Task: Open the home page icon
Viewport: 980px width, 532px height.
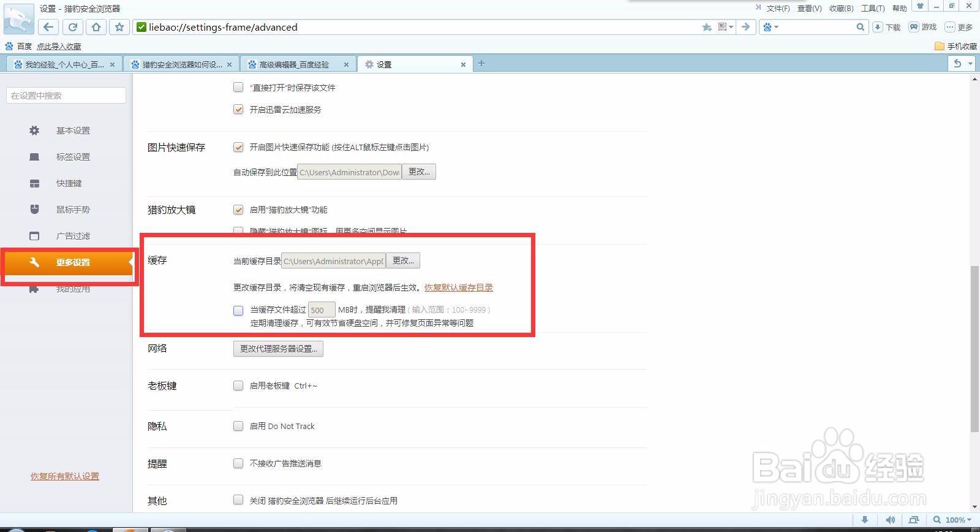Action: coord(96,27)
